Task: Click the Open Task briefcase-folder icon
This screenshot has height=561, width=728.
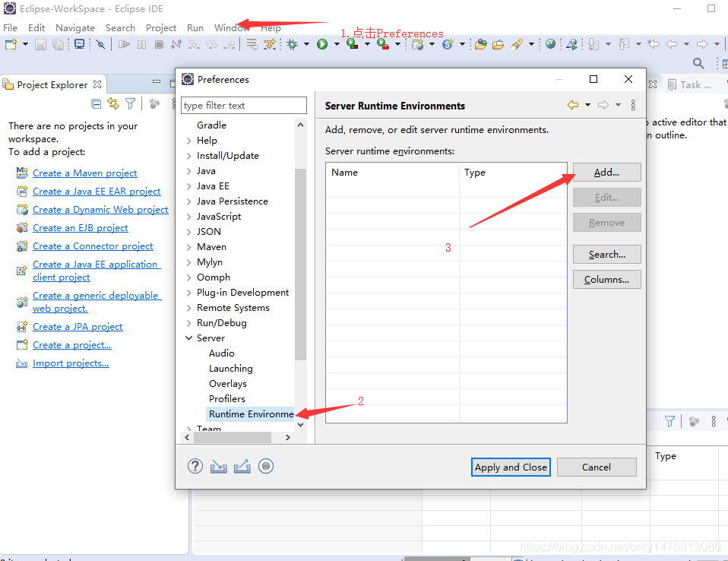Action: coord(499,45)
